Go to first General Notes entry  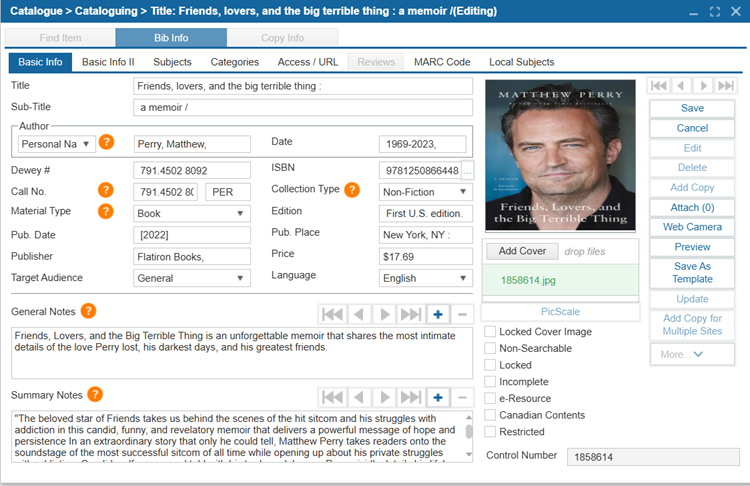pos(332,314)
